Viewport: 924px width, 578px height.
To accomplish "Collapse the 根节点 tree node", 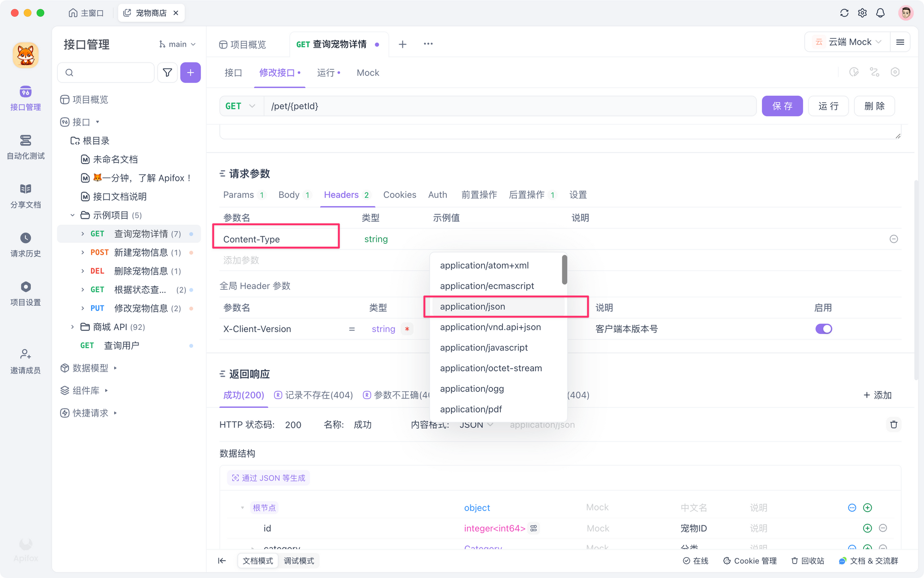I will point(243,508).
